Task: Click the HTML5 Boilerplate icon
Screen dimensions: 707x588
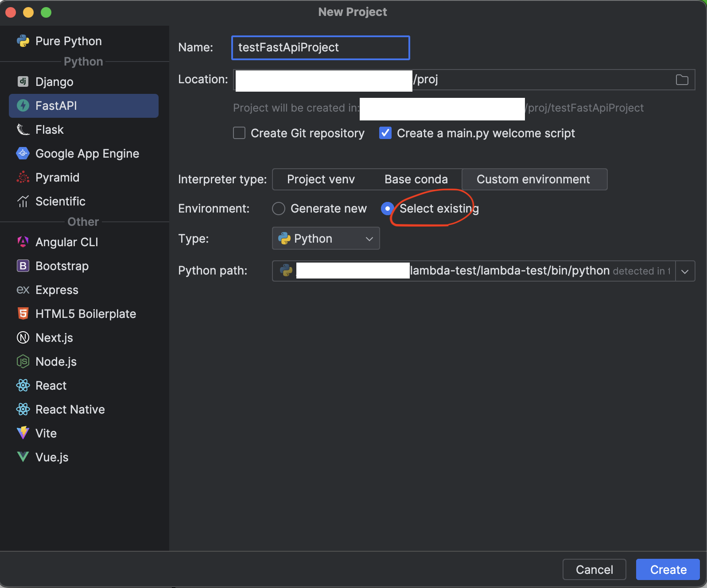Action: coord(23,314)
